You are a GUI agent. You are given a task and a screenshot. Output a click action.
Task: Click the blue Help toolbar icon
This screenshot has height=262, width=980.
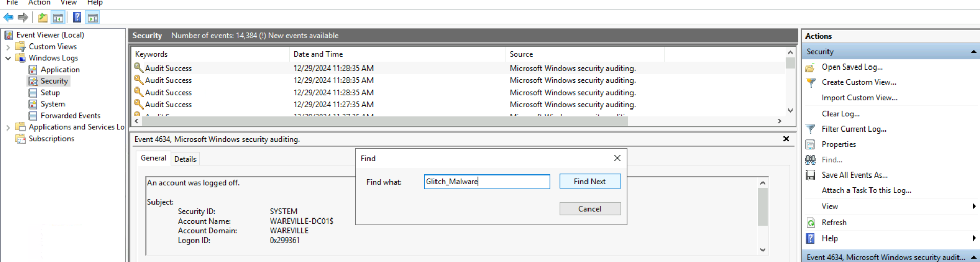(x=77, y=18)
